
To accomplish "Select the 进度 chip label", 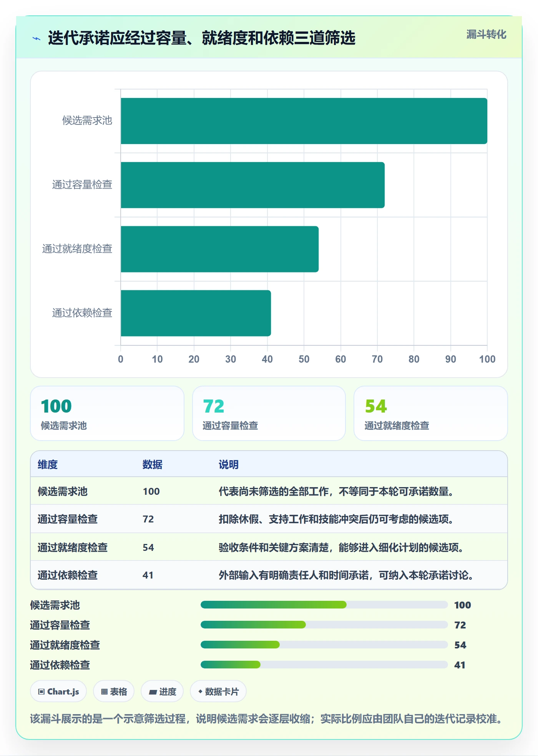I will pos(168,691).
